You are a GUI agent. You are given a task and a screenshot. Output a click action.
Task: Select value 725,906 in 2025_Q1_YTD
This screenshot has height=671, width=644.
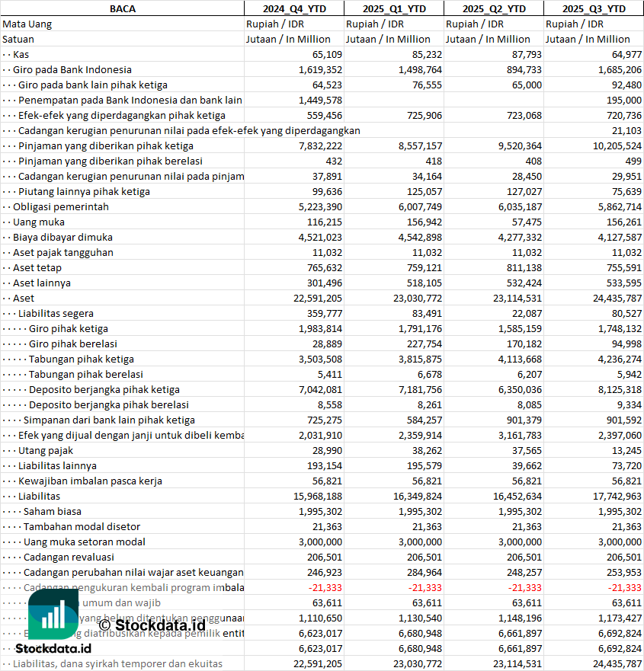425,116
